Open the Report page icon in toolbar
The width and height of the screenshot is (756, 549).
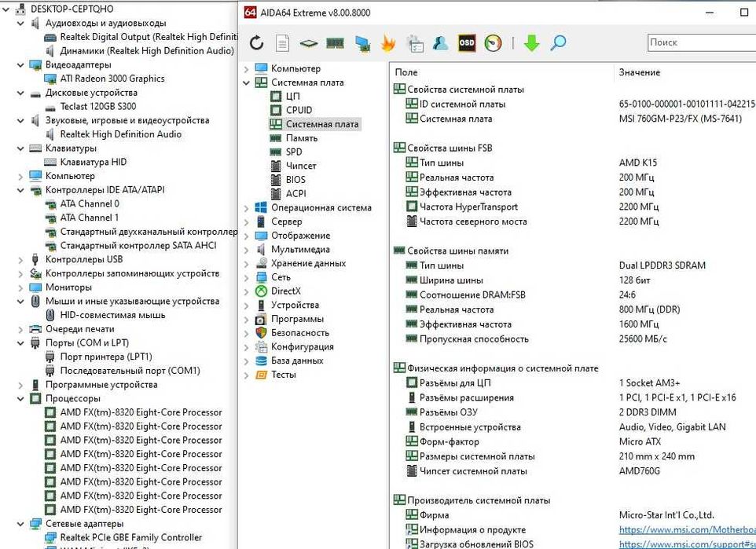pyautogui.click(x=283, y=43)
